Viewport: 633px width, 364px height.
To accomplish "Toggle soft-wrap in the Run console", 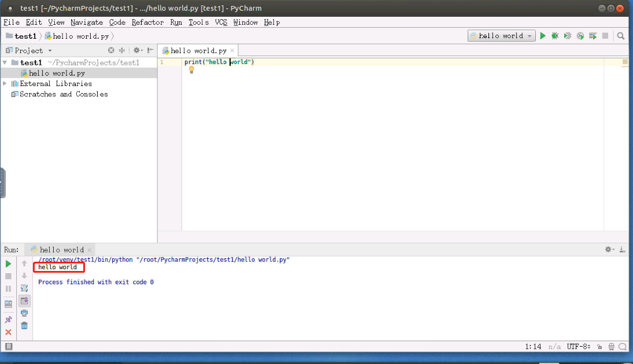I will [x=24, y=288].
